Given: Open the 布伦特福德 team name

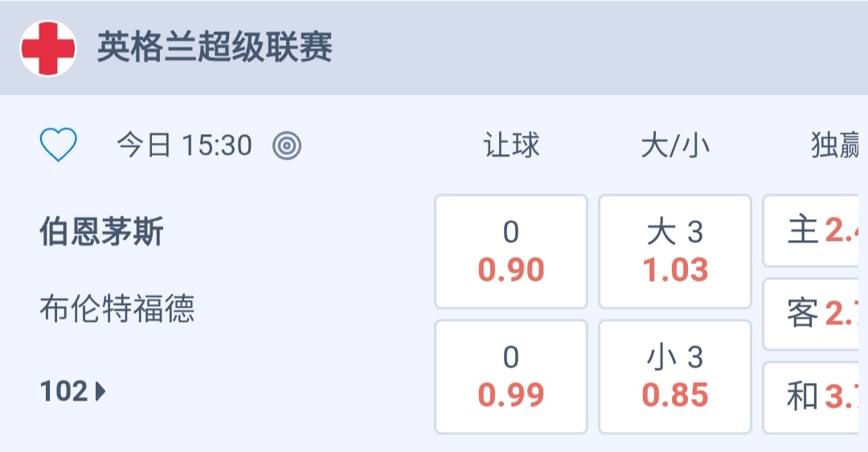Looking at the screenshot, I should 117,308.
